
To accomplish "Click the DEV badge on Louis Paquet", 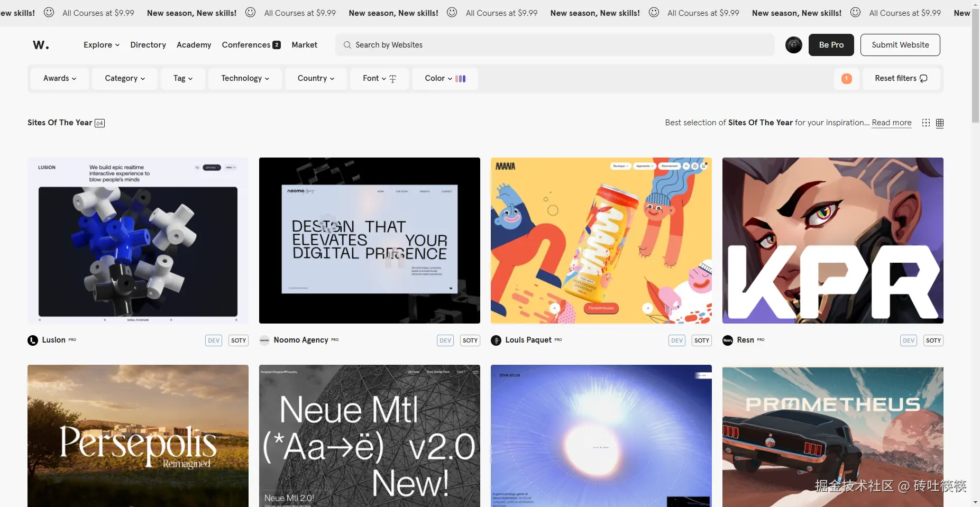I will [x=677, y=340].
